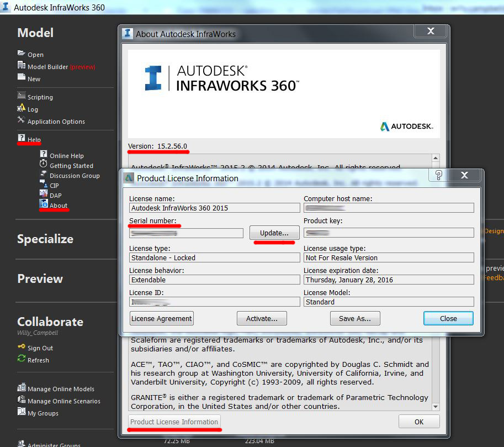
Task: Click the CIP icon
Action: coord(44,183)
